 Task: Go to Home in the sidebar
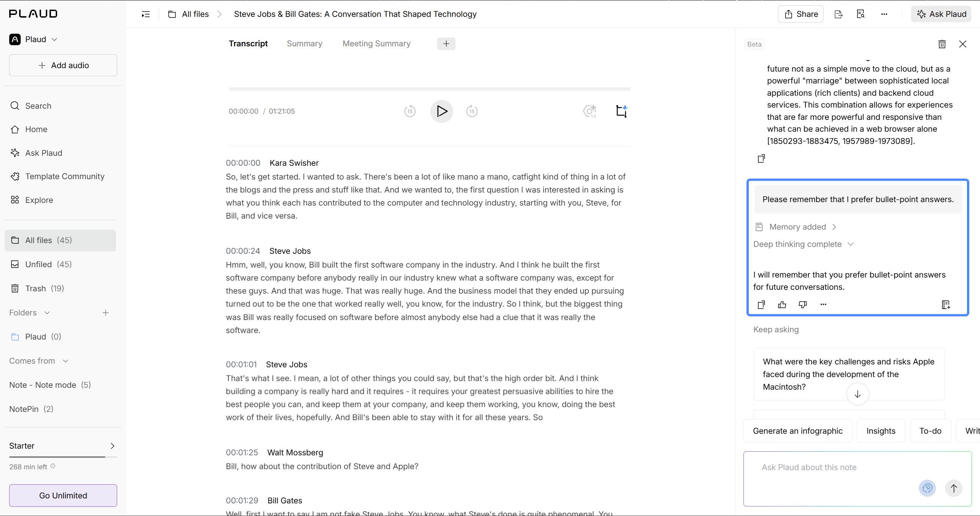(60, 129)
